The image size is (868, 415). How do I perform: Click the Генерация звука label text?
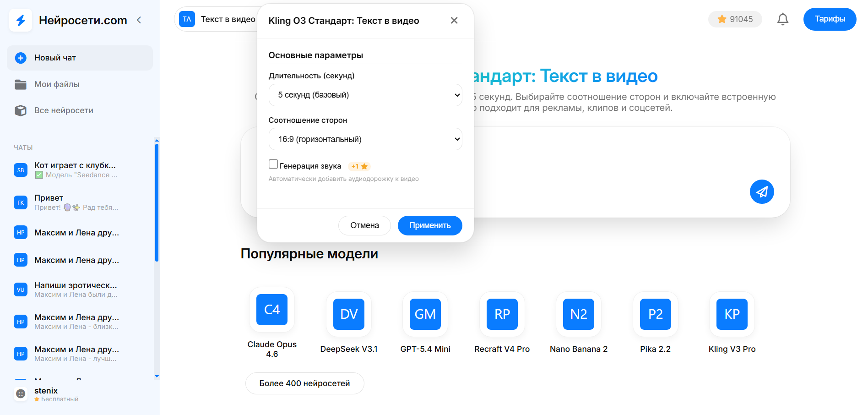(x=310, y=166)
